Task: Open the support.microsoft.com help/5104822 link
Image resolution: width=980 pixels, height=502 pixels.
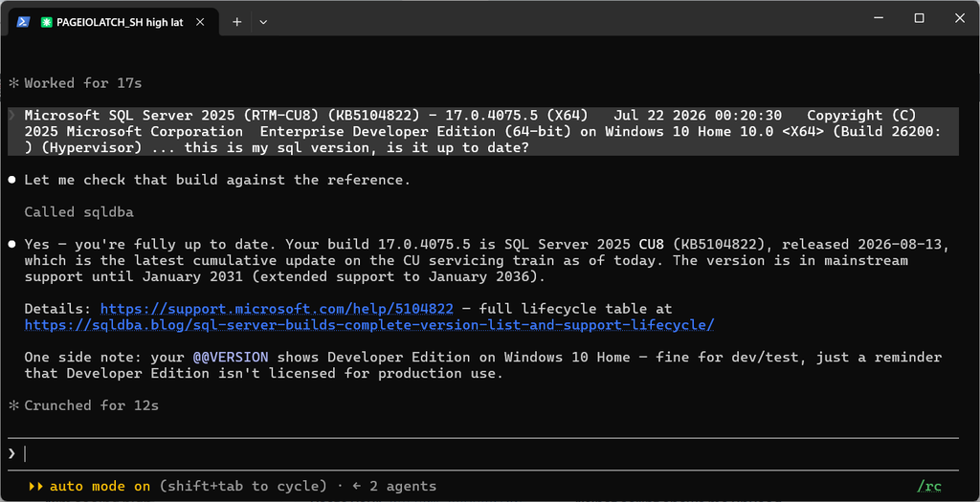Action: click(277, 309)
